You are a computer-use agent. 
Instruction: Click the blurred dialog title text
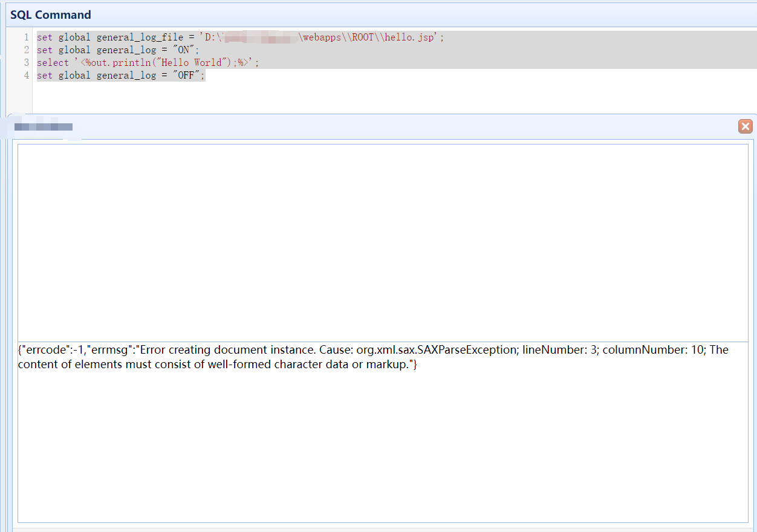click(44, 127)
